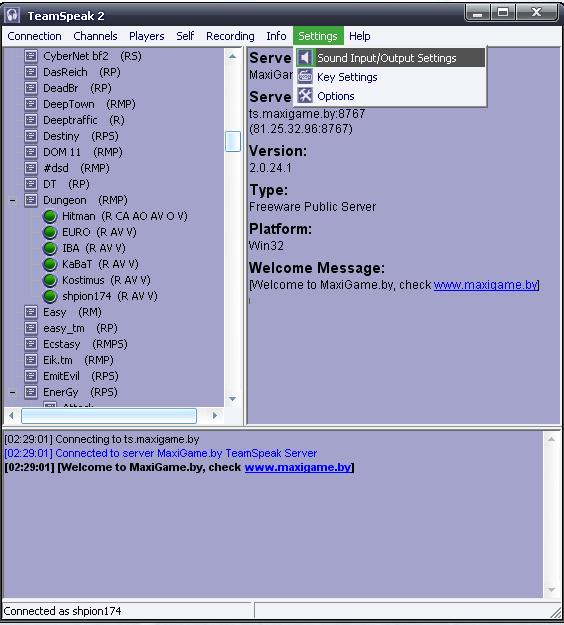Click Hitman's green player status icon
Image resolution: width=564 pixels, height=625 pixels.
pyautogui.click(x=50, y=216)
